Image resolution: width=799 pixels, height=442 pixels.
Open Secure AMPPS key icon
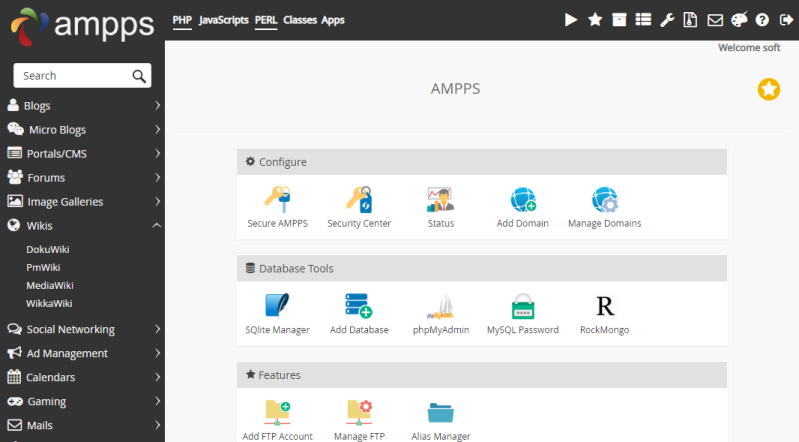pos(277,200)
